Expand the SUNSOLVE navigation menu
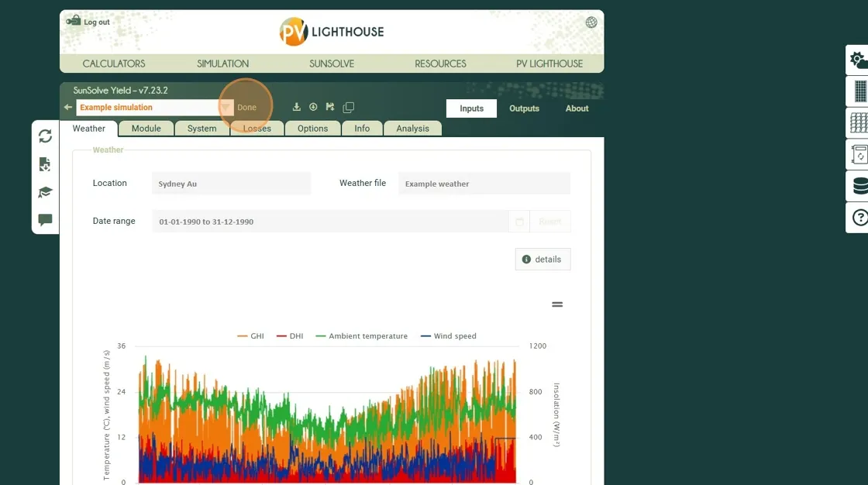This screenshot has height=485, width=868. [x=332, y=64]
